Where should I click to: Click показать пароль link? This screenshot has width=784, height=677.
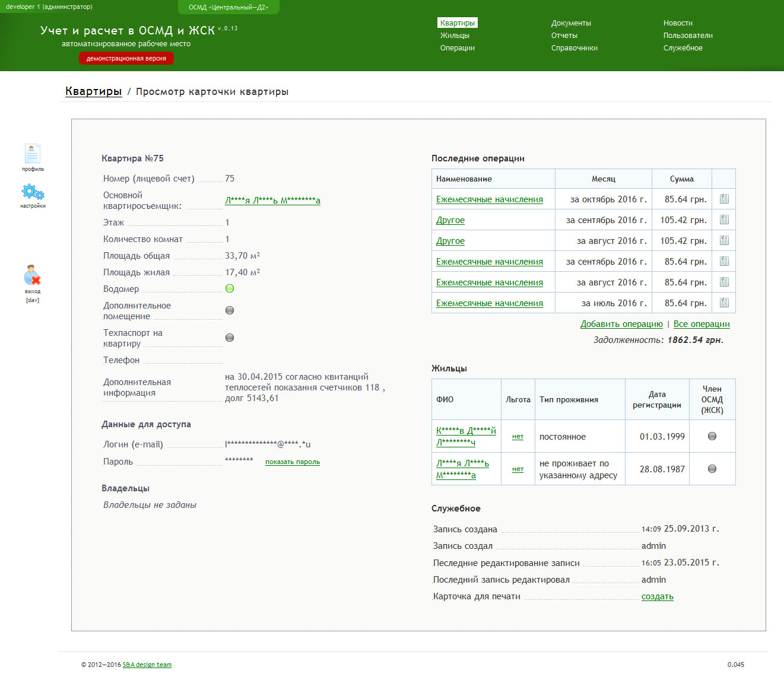[x=293, y=462]
